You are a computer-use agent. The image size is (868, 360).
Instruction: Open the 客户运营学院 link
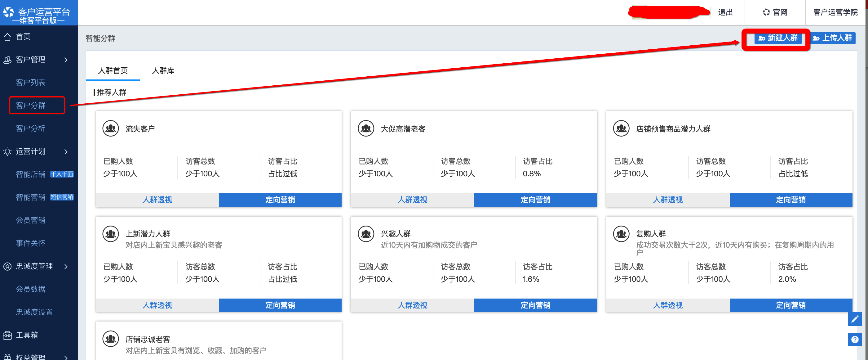(835, 12)
